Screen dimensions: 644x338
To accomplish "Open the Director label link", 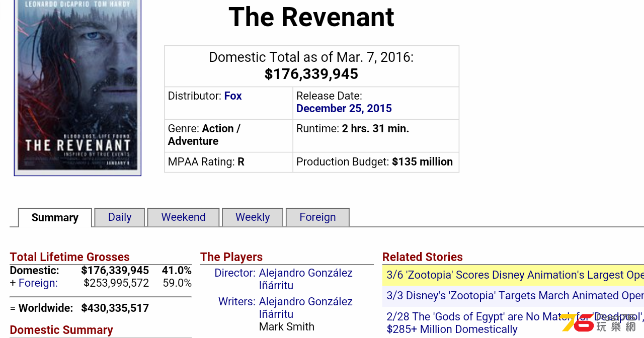I will [x=235, y=273].
